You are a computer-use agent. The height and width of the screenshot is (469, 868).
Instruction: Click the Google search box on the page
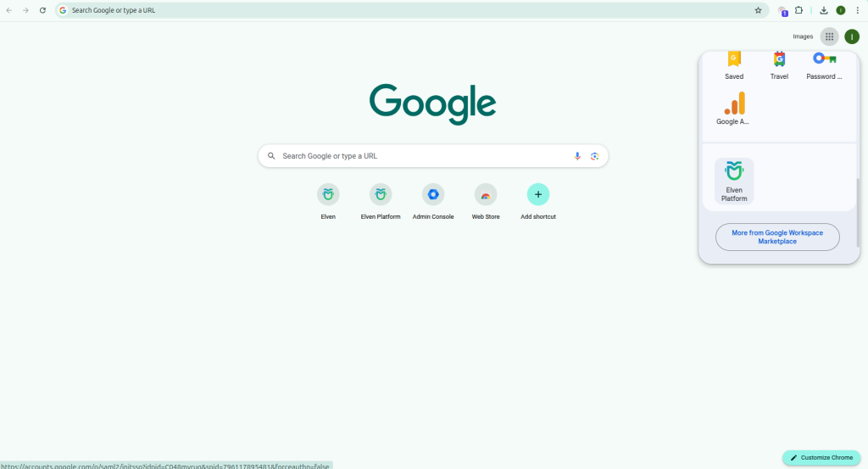(433, 156)
